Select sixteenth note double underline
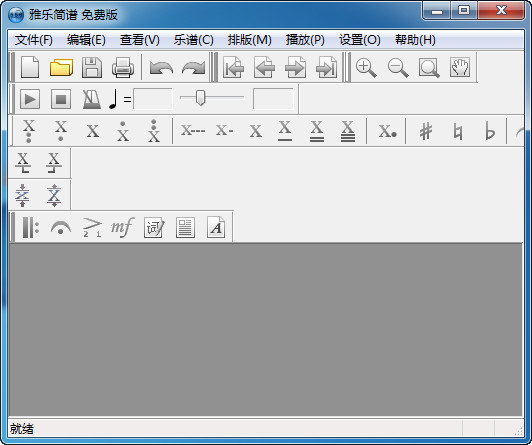The width and height of the screenshot is (532, 445). (x=317, y=131)
